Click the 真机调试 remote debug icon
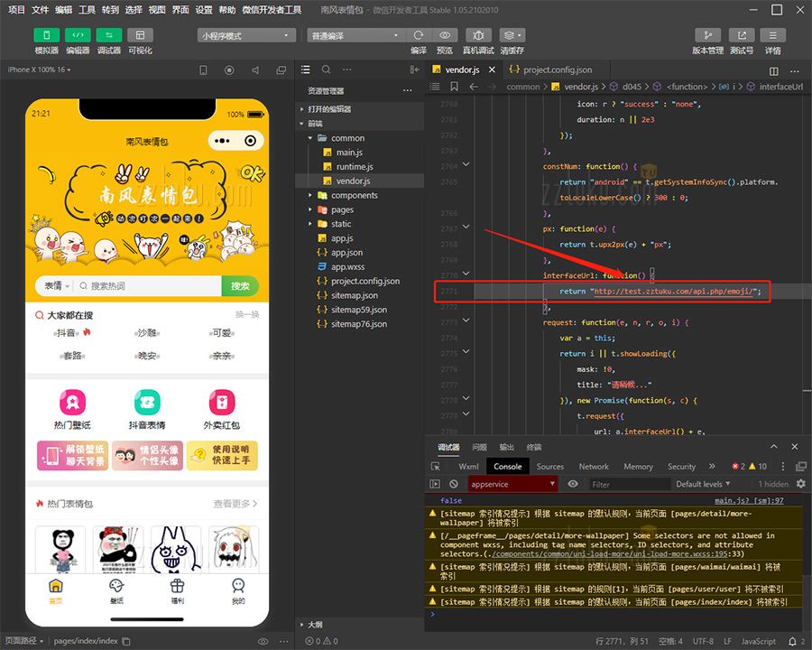This screenshot has width=812, height=650. point(478,35)
